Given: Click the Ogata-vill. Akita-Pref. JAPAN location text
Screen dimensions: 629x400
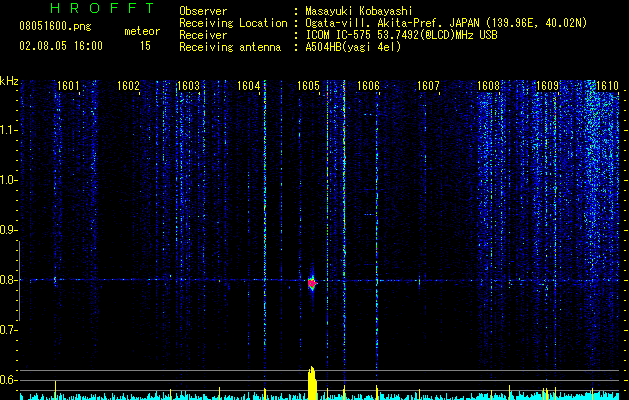Looking at the screenshot, I should (x=446, y=23).
